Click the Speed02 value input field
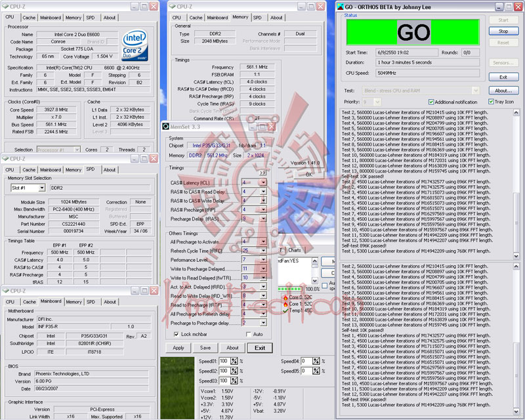525x420 pixels. [224, 371]
